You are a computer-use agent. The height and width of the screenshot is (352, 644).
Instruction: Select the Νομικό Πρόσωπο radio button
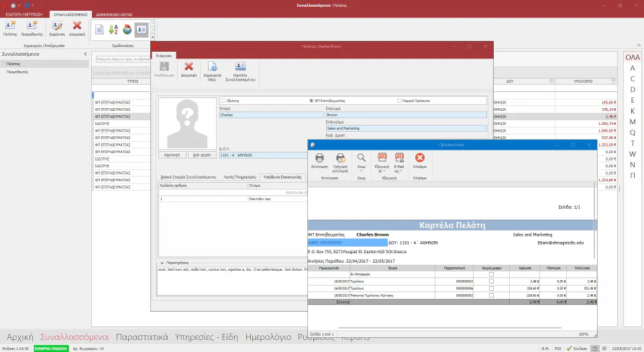399,100
